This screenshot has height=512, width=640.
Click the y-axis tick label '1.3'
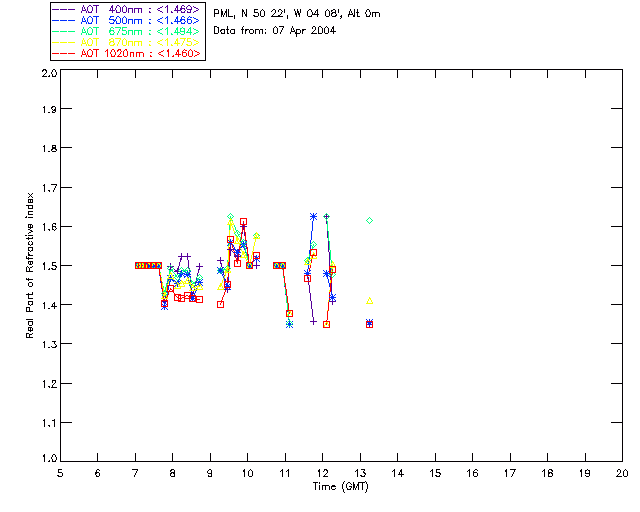point(49,344)
